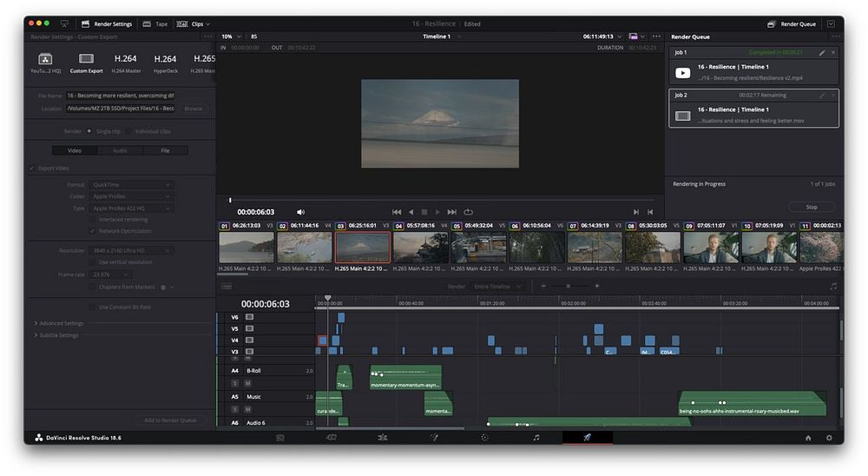The height and width of the screenshot is (476, 868).
Task: Expand Advanced Settings section
Action: 61,323
